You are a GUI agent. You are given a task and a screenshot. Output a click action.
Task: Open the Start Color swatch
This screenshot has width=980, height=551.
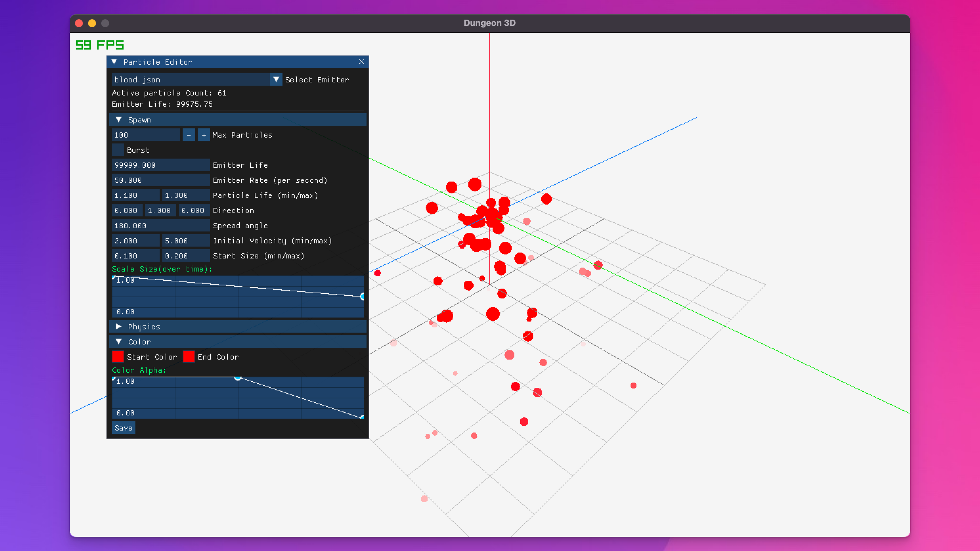point(118,357)
